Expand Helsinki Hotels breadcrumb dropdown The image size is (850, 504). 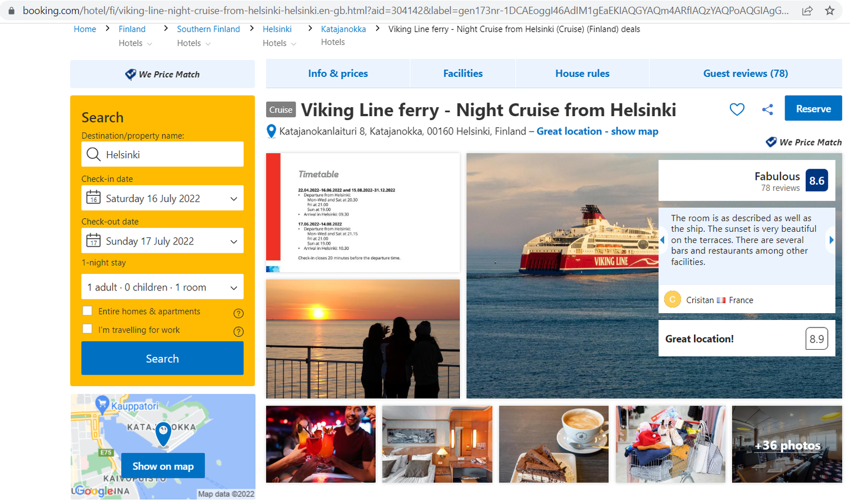279,43
